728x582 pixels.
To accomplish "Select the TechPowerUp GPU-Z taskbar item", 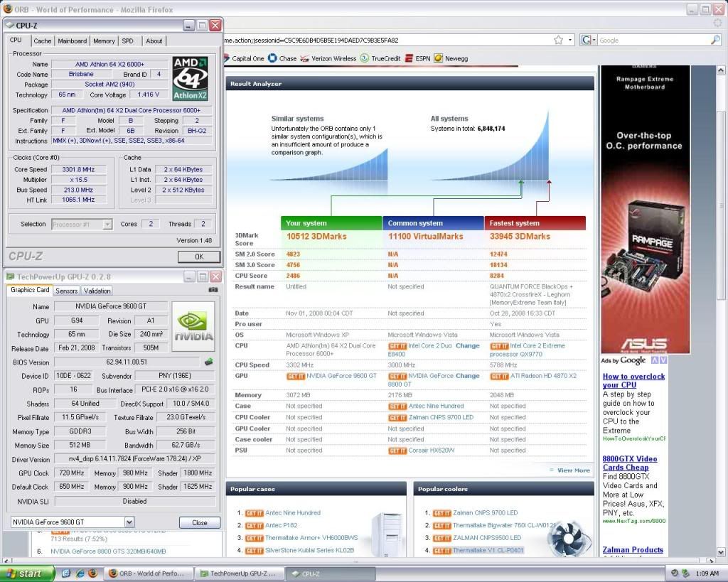I will point(238,573).
